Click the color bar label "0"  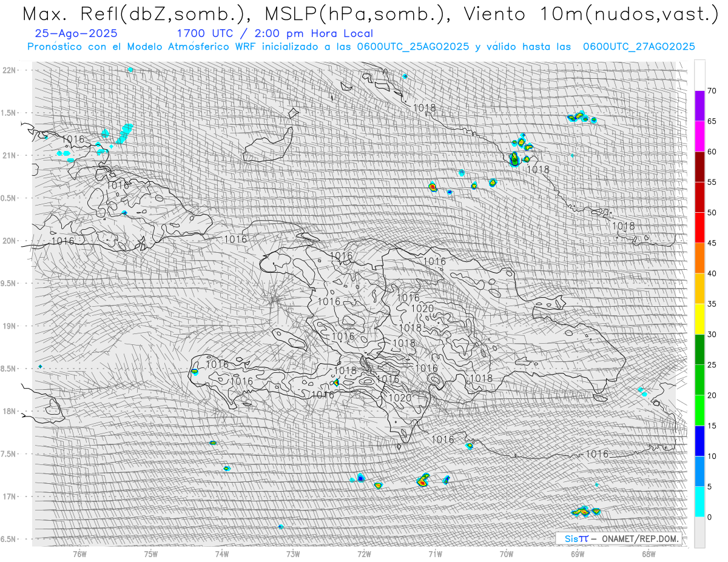click(709, 517)
